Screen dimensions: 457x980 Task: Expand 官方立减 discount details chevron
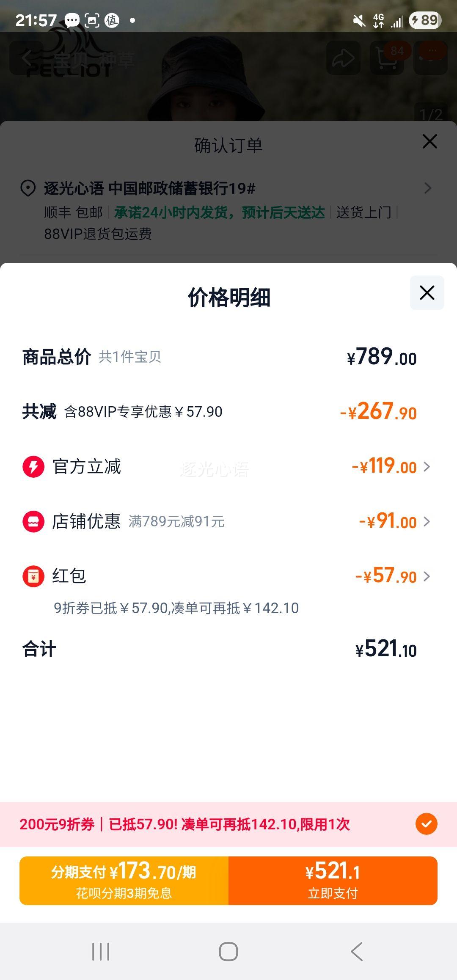pos(427,467)
